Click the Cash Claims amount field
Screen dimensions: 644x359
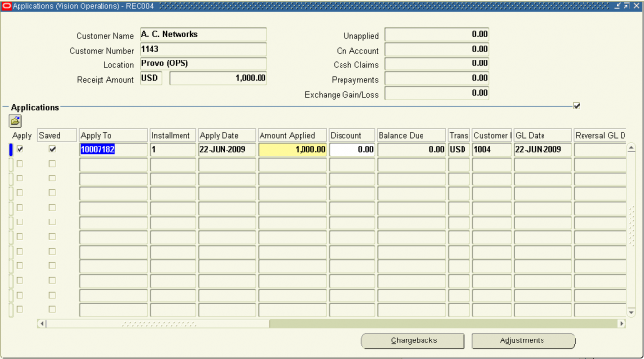[436, 63]
